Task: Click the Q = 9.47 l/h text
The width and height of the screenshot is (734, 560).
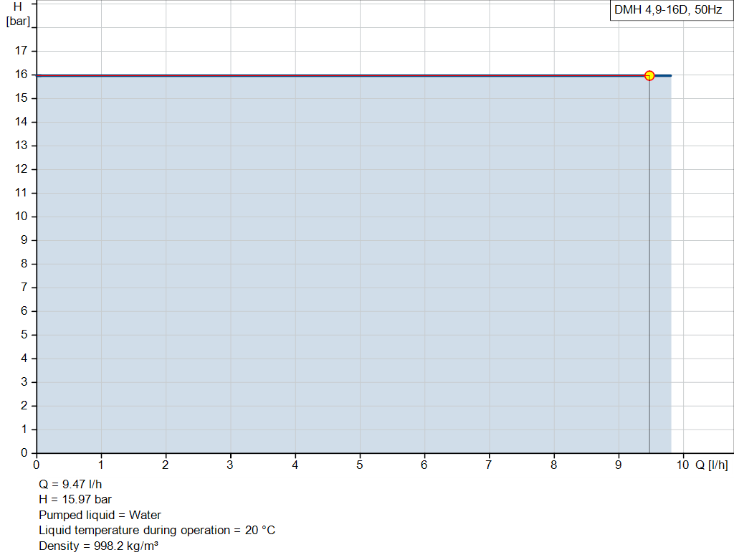Action: (x=70, y=484)
